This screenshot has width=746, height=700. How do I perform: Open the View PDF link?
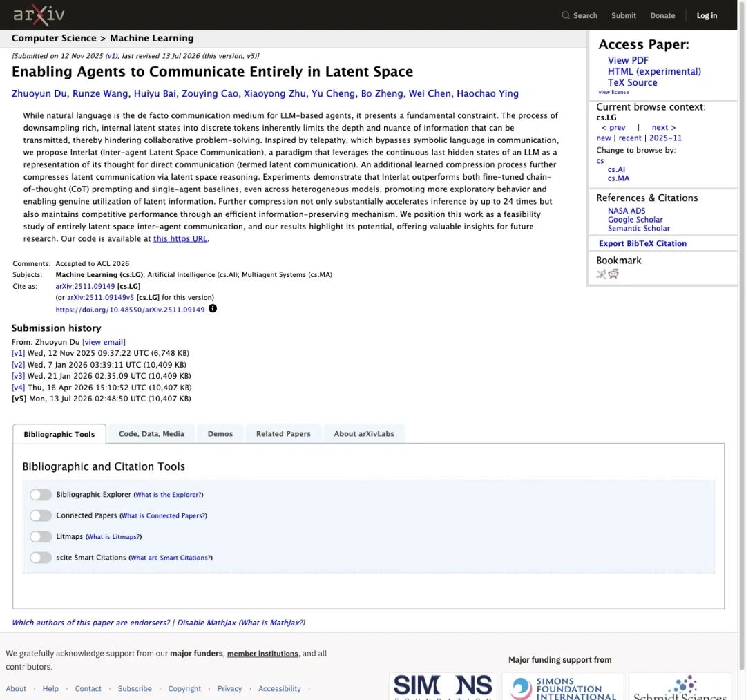point(627,60)
